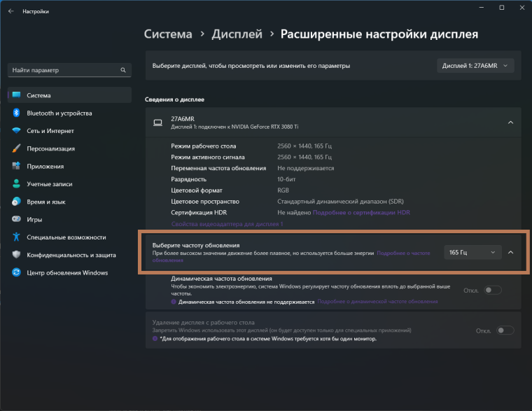532x411 pixels.
Task: Click the Windows Update sync icon
Action: tap(16, 272)
